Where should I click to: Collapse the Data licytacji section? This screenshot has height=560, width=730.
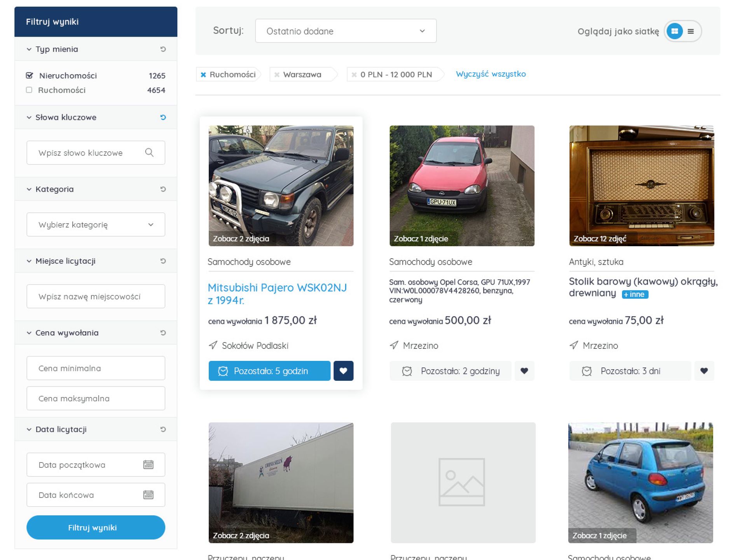29,429
